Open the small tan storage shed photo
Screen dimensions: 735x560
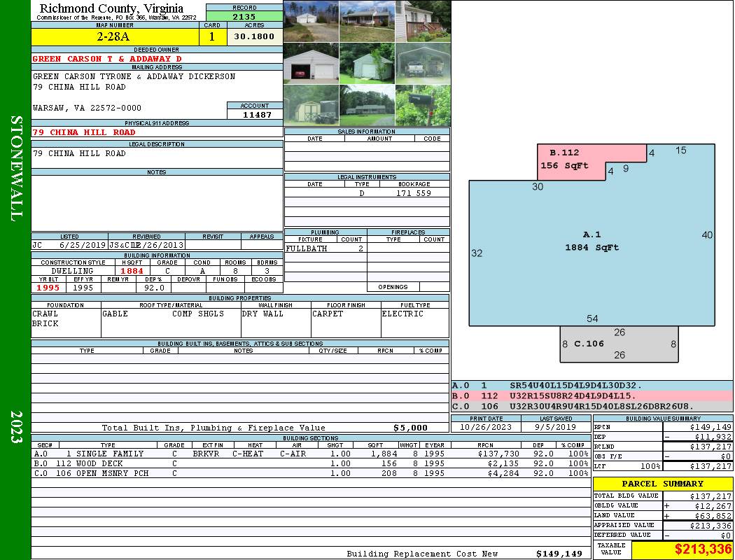311,106
